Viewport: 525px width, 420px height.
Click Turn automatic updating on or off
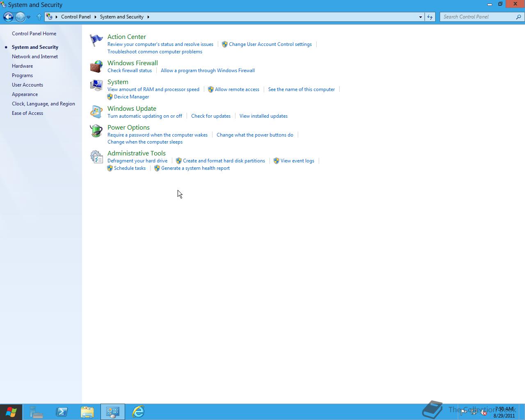(145, 116)
